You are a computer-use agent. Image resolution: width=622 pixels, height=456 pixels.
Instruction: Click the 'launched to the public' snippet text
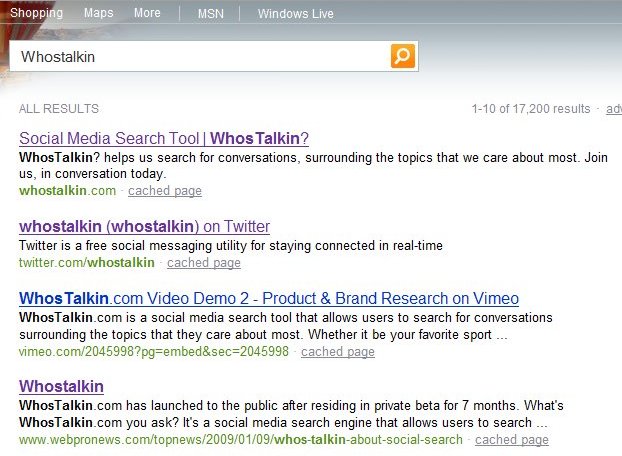click(x=291, y=414)
